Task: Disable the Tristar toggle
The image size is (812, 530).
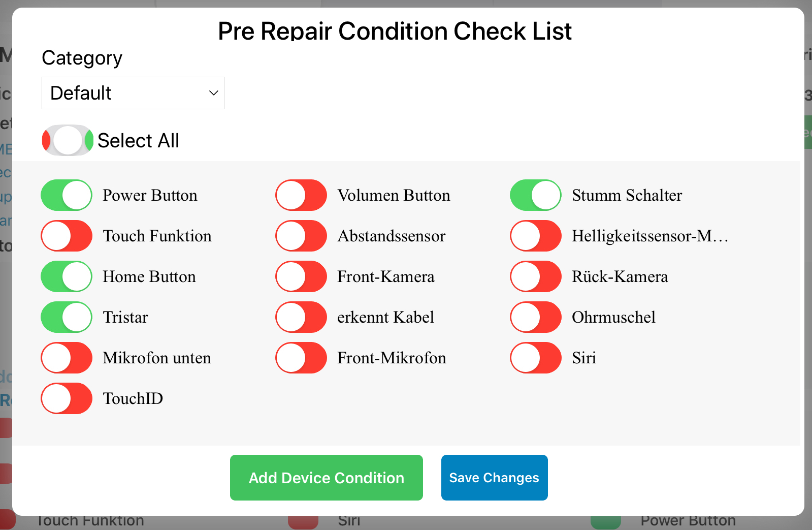Action: [x=67, y=317]
